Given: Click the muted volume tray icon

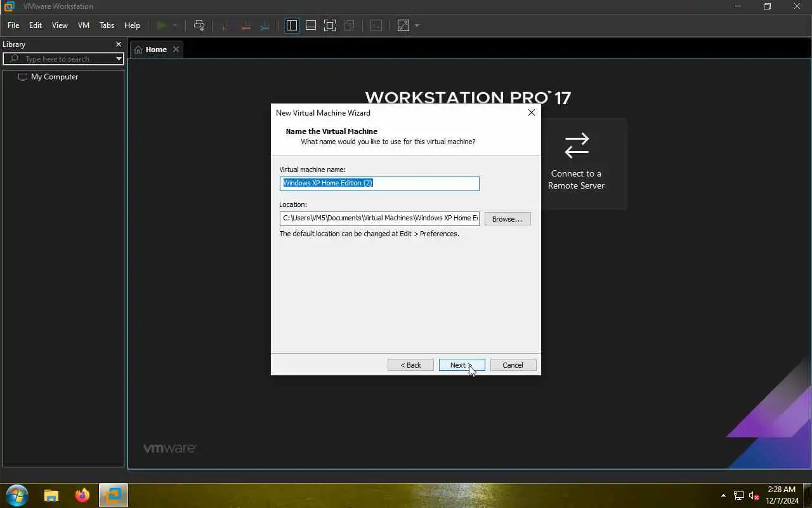Looking at the screenshot, I should pos(754,495).
